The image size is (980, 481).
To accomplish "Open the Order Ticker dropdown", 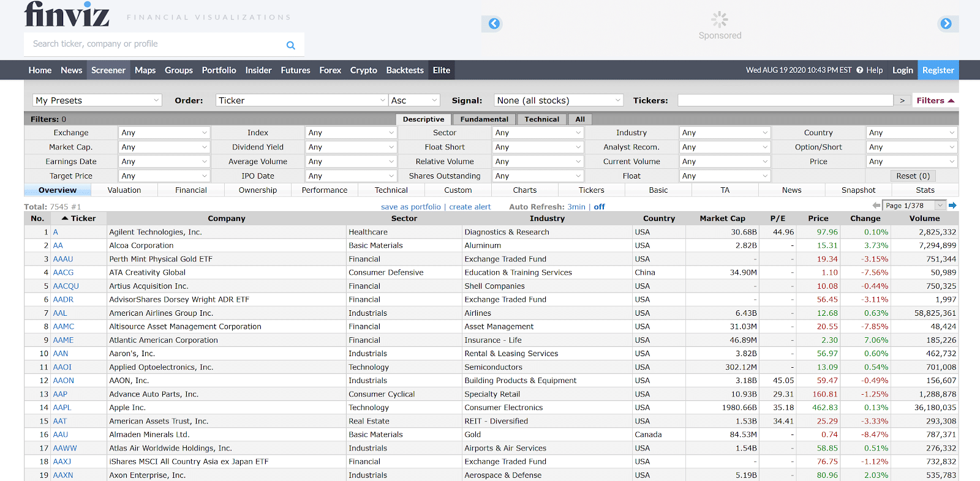I will point(302,100).
